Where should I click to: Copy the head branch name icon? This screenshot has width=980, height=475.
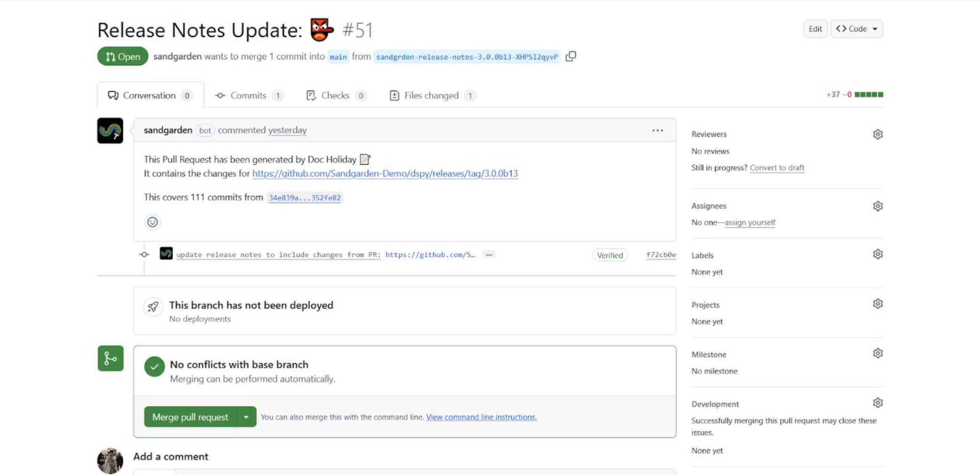point(571,56)
